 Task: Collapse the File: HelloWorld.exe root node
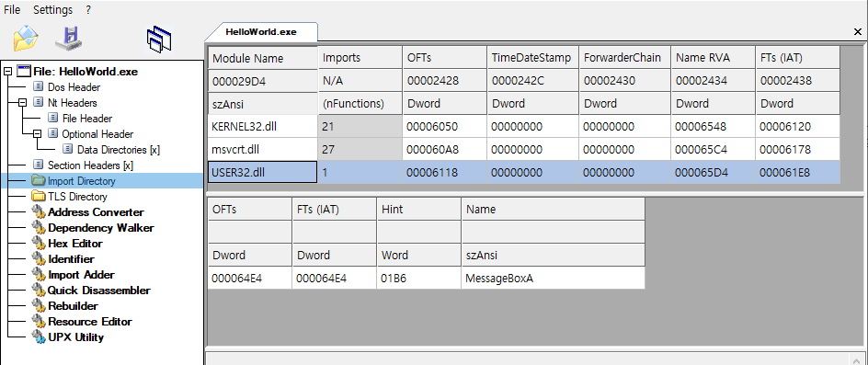tap(7, 72)
